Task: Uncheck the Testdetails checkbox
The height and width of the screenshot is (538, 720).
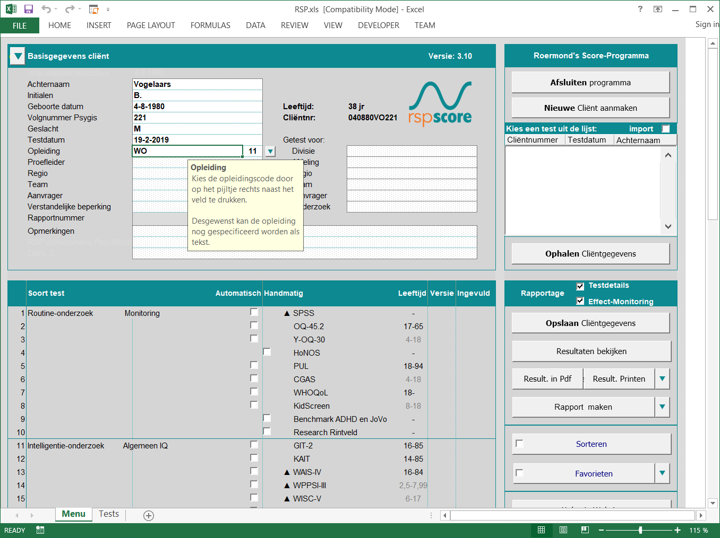Action: click(x=580, y=286)
